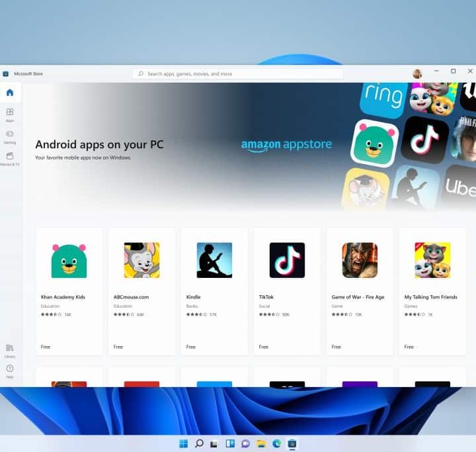Open the Kindle title link
The height and width of the screenshot is (452, 476).
click(x=193, y=297)
